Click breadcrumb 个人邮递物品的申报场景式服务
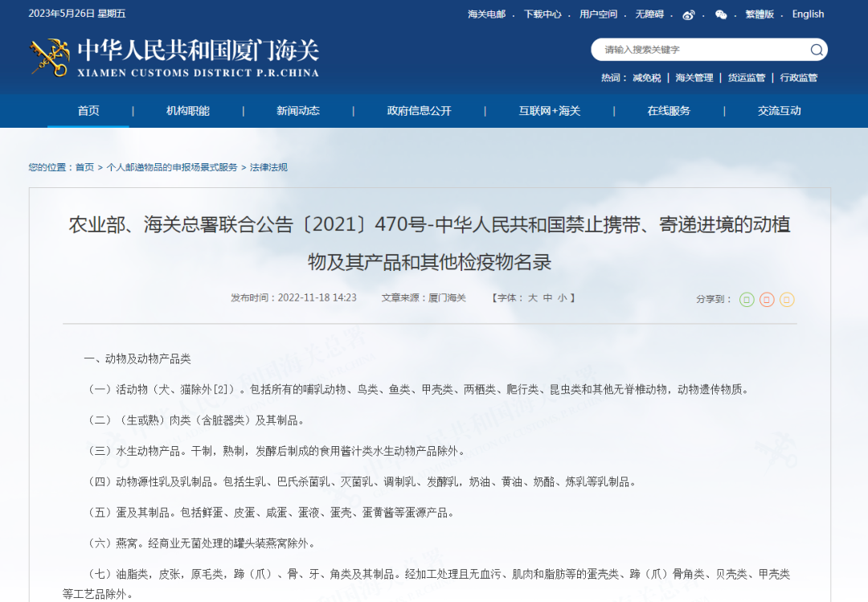The width and height of the screenshot is (868, 602). click(172, 167)
